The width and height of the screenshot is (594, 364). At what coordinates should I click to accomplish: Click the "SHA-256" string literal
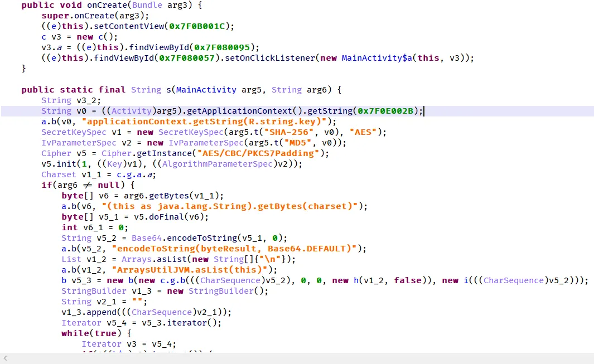coord(289,132)
